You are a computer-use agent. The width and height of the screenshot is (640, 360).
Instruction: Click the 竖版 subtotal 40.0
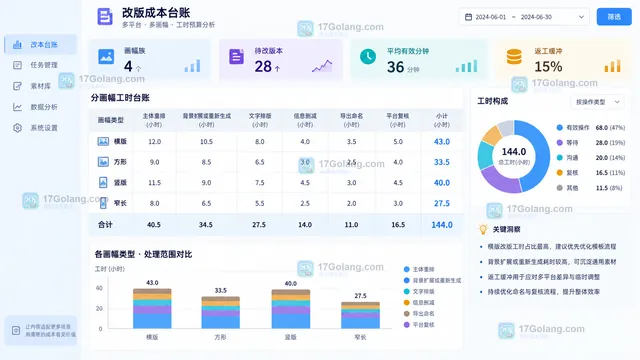point(442,183)
